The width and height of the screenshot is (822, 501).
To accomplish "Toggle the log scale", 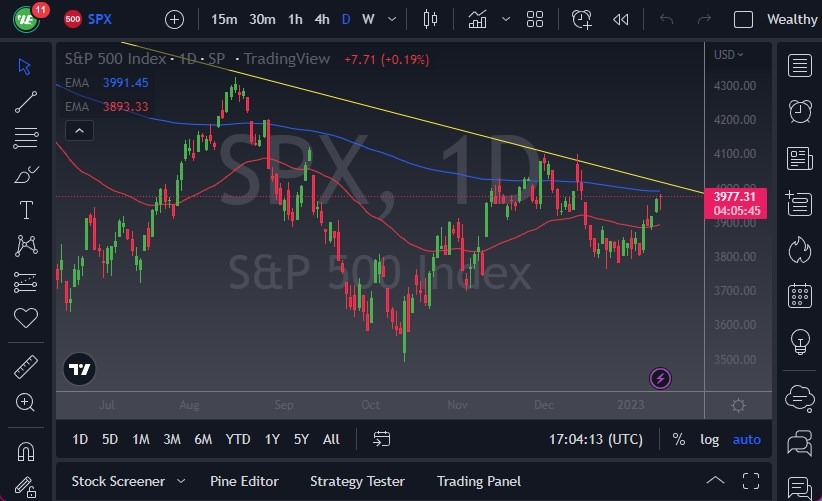I will click(709, 439).
